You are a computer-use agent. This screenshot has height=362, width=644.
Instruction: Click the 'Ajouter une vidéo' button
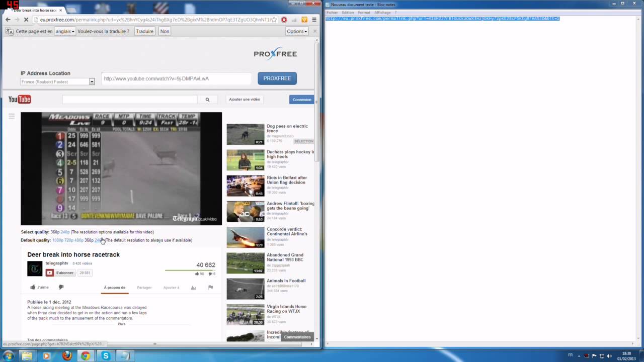tap(245, 100)
